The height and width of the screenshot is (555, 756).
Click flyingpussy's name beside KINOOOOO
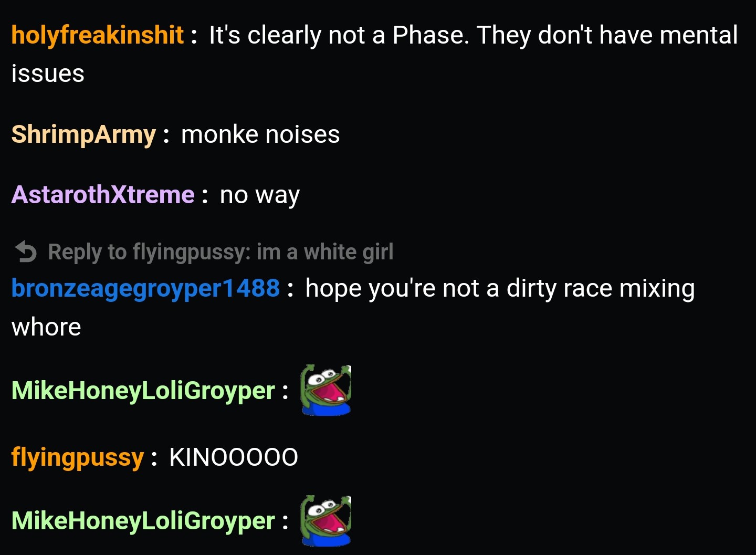[78, 457]
